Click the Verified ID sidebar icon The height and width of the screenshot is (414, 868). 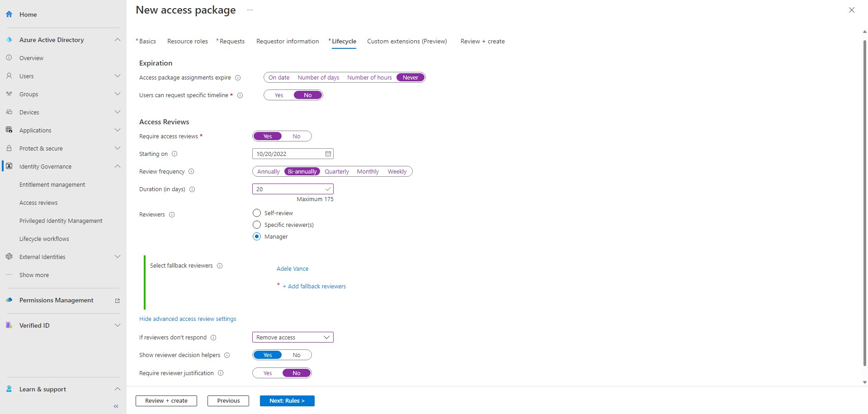[x=9, y=325]
